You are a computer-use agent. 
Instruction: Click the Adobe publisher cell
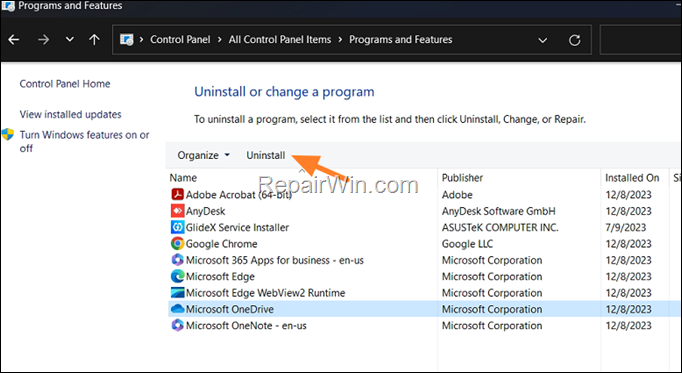(457, 194)
